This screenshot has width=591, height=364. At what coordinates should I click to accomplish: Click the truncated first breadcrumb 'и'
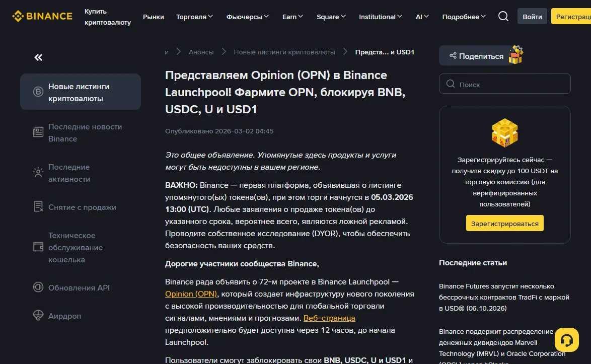coord(167,52)
